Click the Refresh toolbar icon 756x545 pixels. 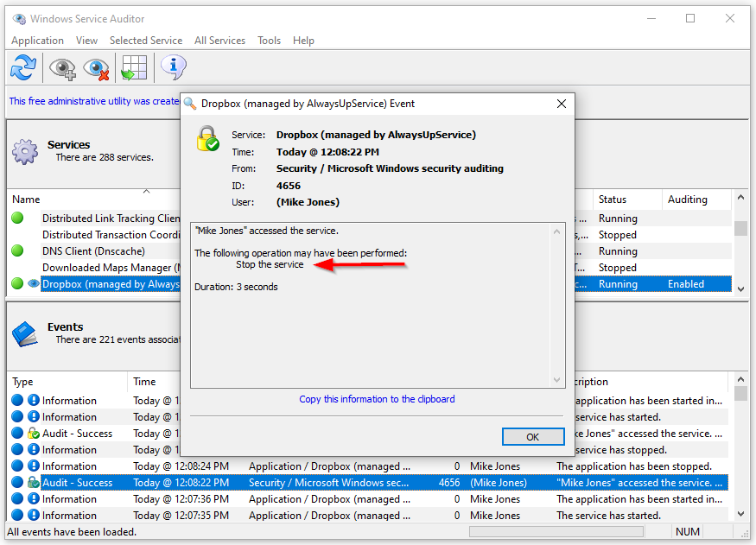tap(23, 67)
